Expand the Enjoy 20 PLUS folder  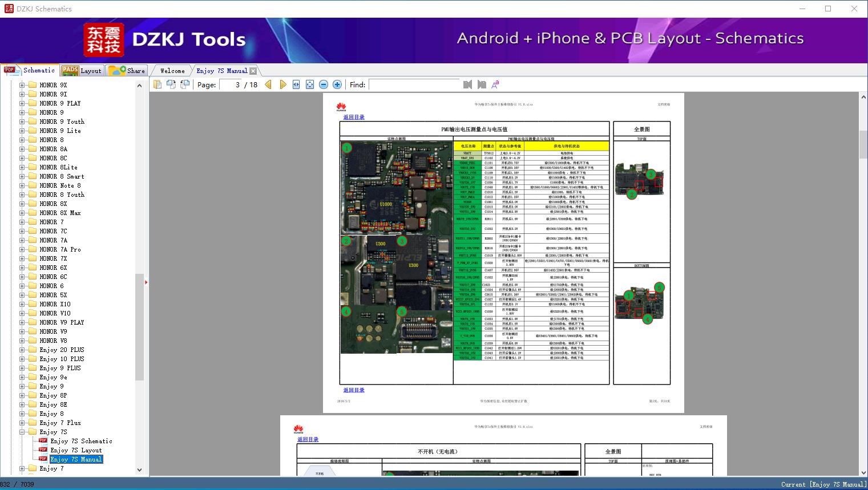(x=22, y=350)
